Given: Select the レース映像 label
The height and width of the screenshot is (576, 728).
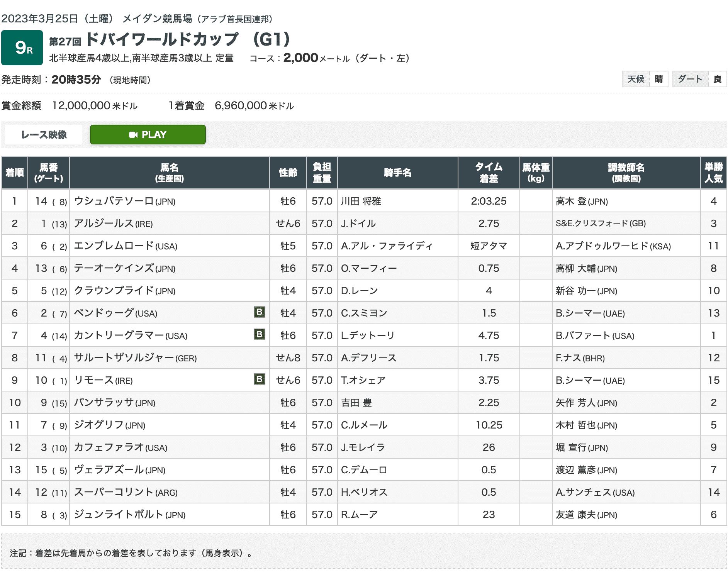Looking at the screenshot, I should (x=44, y=134).
